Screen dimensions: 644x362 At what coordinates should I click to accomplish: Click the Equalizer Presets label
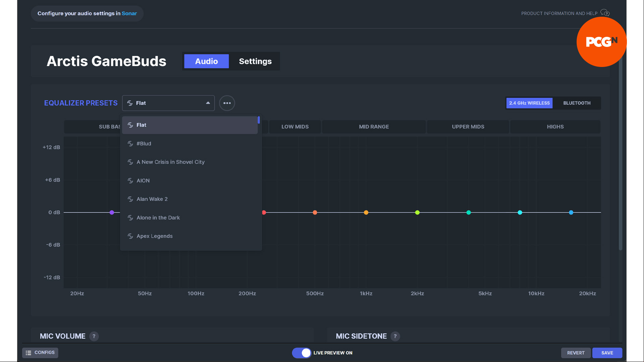(81, 103)
